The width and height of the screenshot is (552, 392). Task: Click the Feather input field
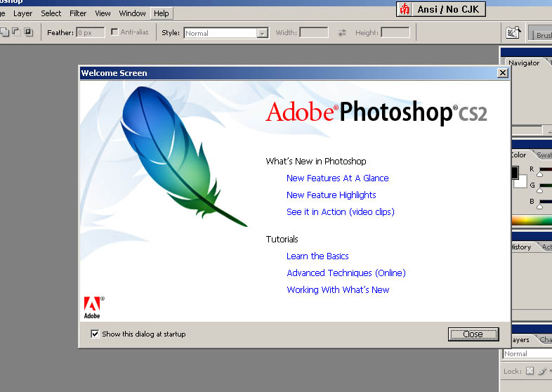pos(91,32)
